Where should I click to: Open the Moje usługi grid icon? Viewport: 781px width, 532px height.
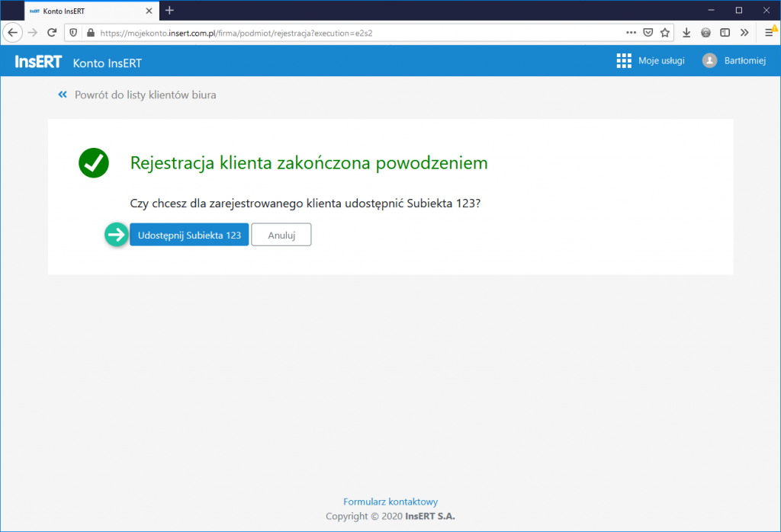(x=624, y=61)
